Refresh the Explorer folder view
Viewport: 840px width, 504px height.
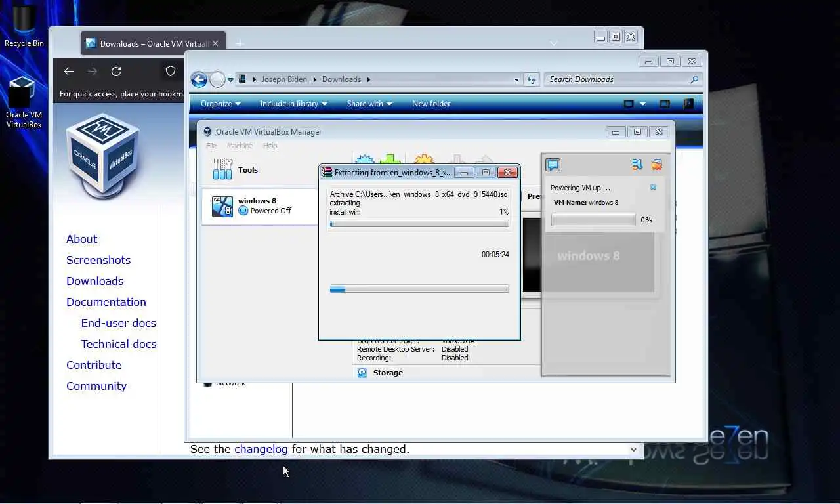(x=532, y=79)
